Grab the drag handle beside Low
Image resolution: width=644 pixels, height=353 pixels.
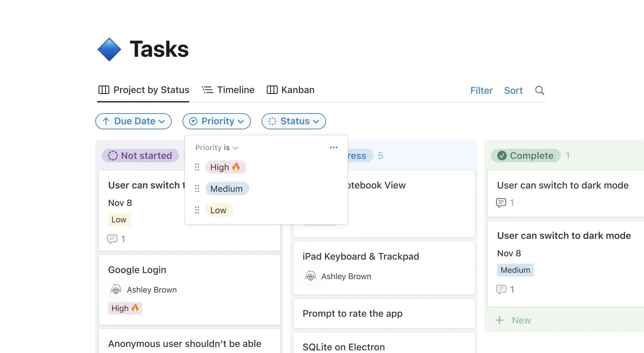[197, 210]
